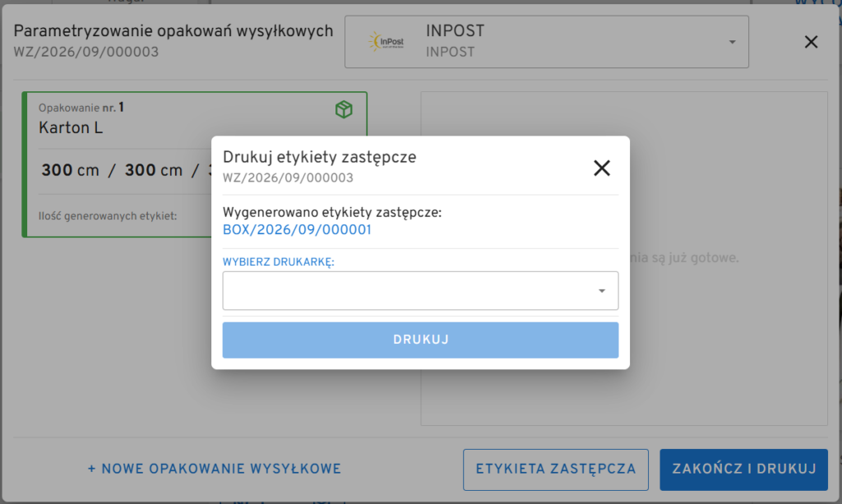842x504 pixels.
Task: Click the INPOST carrier name text
Action: tap(456, 31)
